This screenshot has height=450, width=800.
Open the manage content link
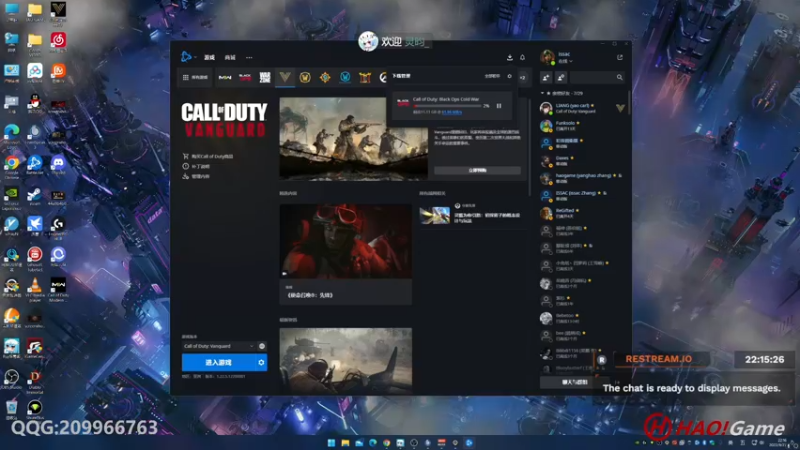[196, 176]
